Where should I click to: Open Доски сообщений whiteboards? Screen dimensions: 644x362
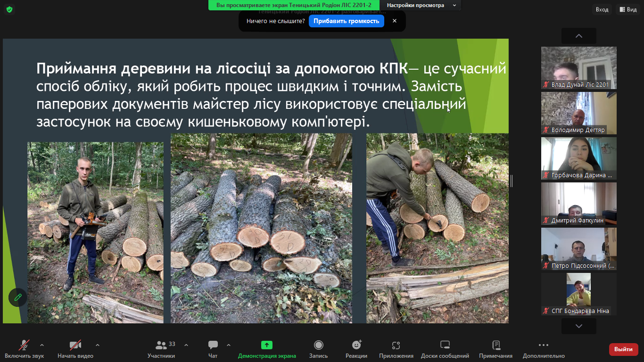445,349
